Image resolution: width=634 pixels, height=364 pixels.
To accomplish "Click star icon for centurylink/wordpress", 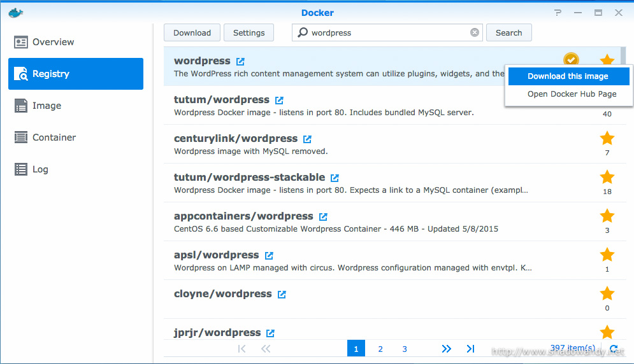I will [x=607, y=138].
